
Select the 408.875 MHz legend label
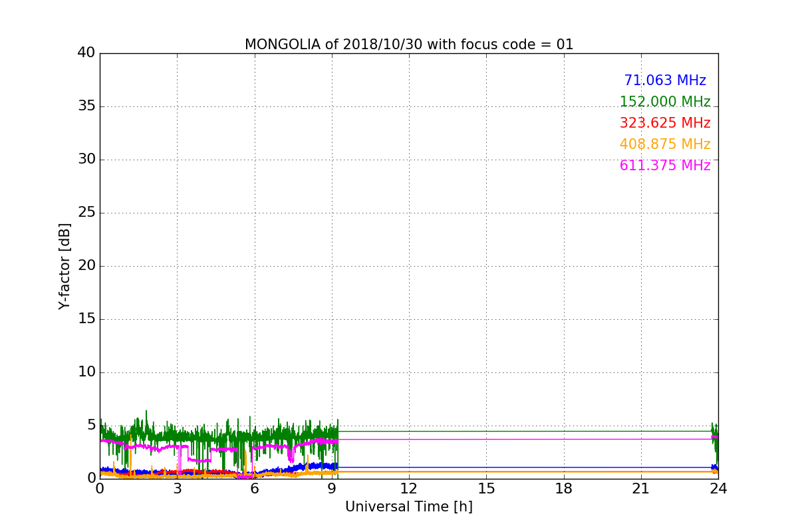665,144
